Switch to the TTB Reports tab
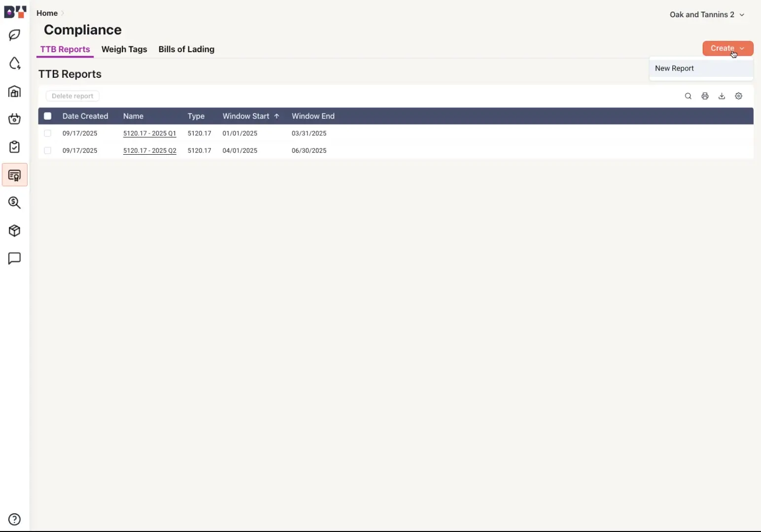The image size is (761, 532). pyautogui.click(x=65, y=49)
